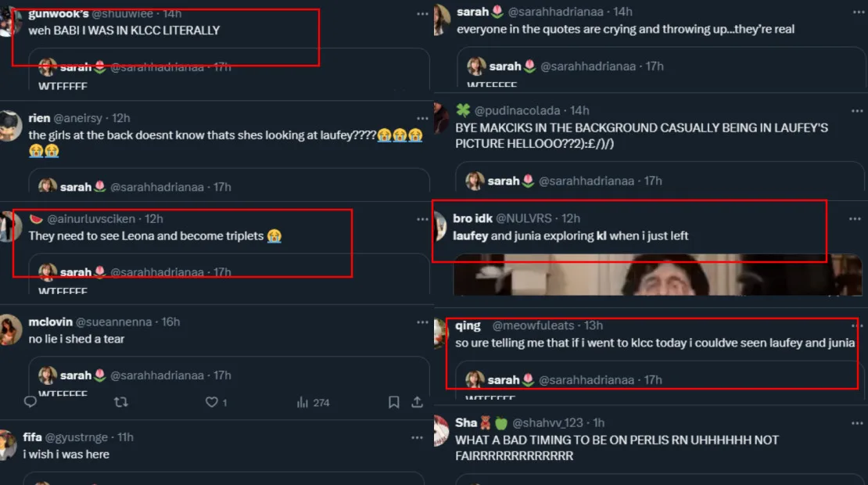The width and height of the screenshot is (868, 485).
Task: Visit the @aneirsy profile handle
Action: click(81, 118)
